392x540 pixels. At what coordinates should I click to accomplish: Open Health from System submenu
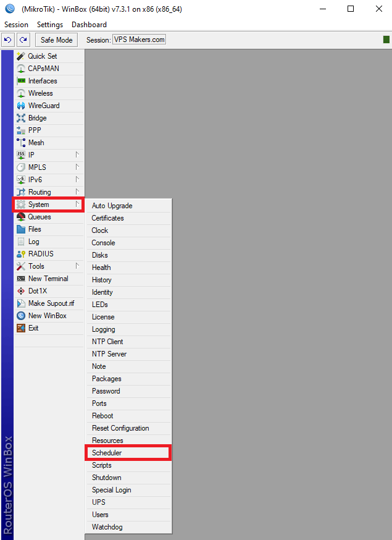click(x=128, y=268)
